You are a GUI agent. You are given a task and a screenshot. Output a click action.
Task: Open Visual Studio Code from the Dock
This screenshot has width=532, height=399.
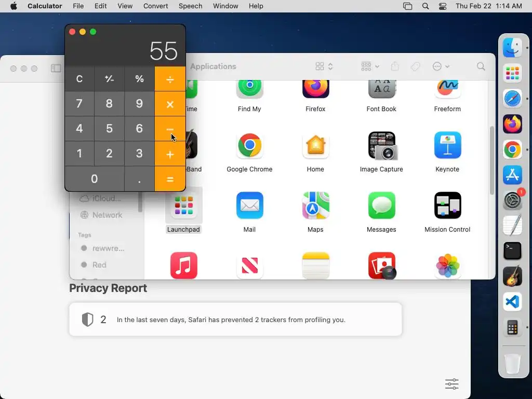(512, 302)
